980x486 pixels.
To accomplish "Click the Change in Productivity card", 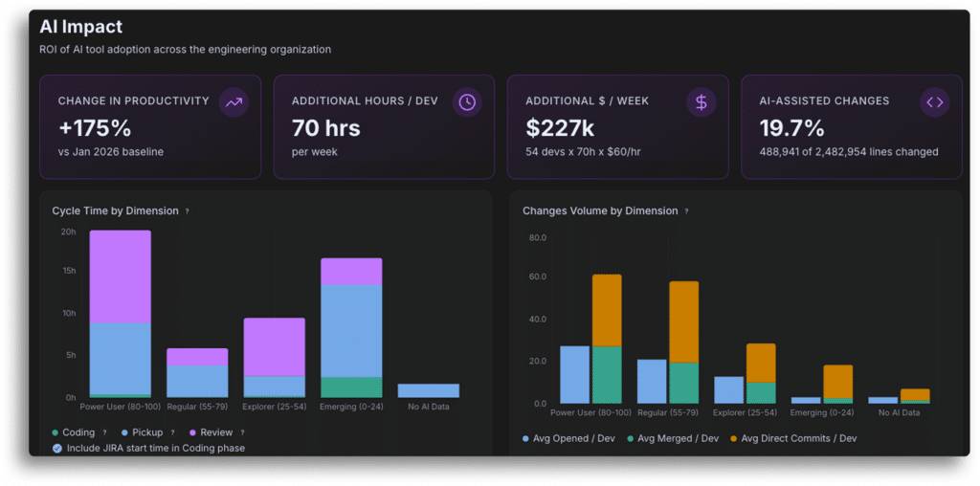I will [x=150, y=127].
